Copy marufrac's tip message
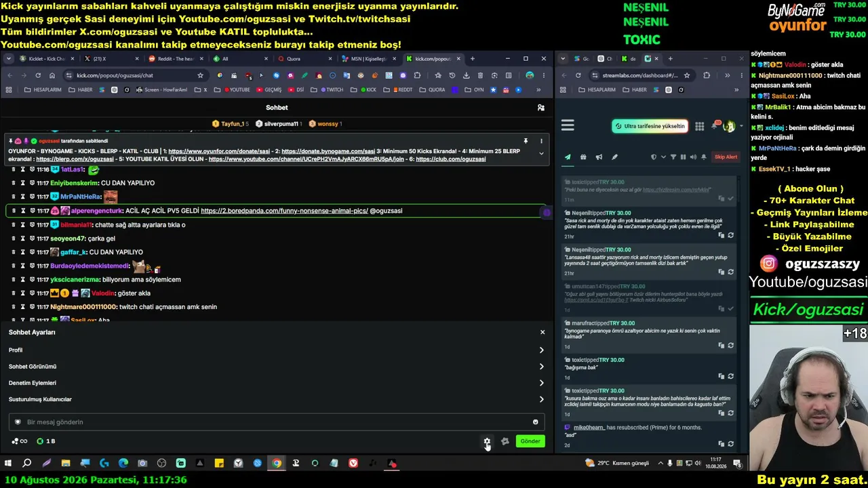 click(x=721, y=346)
